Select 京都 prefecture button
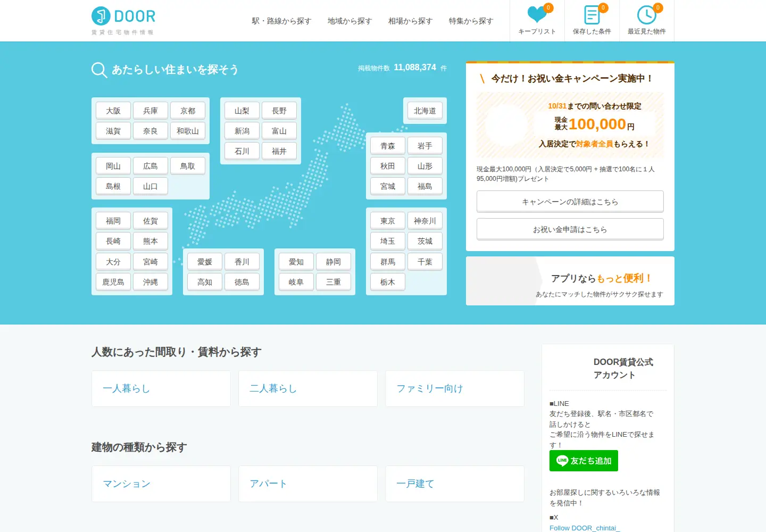The image size is (766, 532). click(x=188, y=111)
